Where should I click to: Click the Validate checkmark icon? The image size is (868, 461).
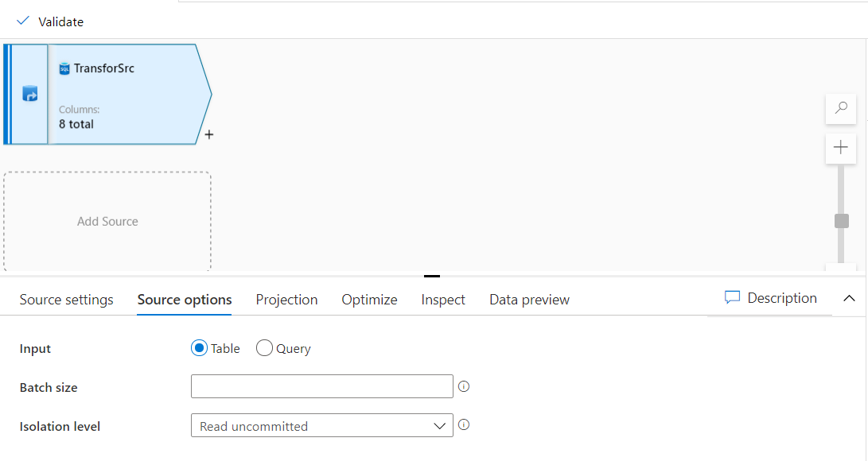point(22,21)
